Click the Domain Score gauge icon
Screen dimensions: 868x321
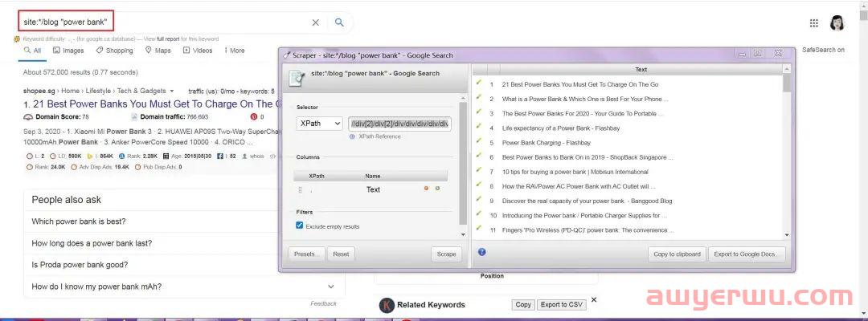[x=28, y=117]
